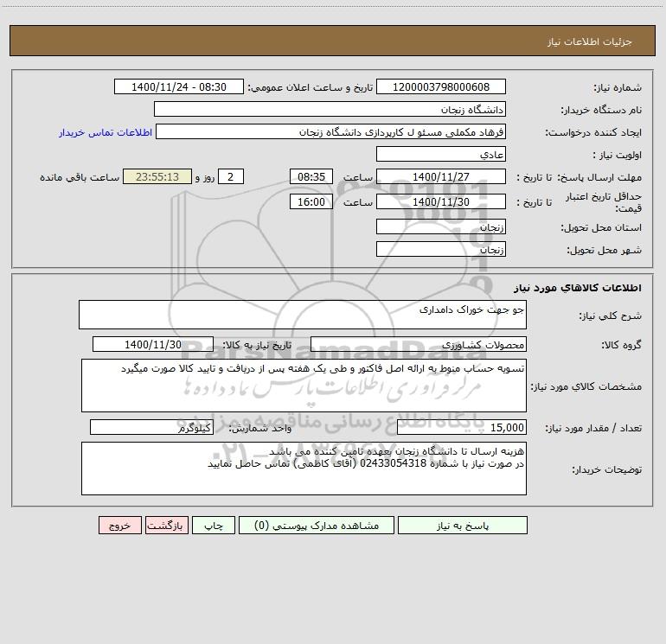666x644 pixels.
Task: Open اطلاعات تماس خریدار link
Action: click(x=106, y=132)
